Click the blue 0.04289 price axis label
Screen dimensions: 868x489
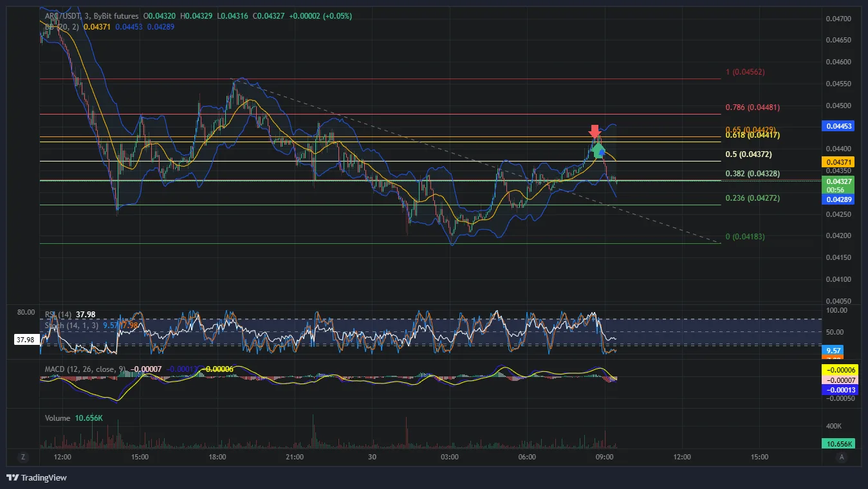click(839, 200)
